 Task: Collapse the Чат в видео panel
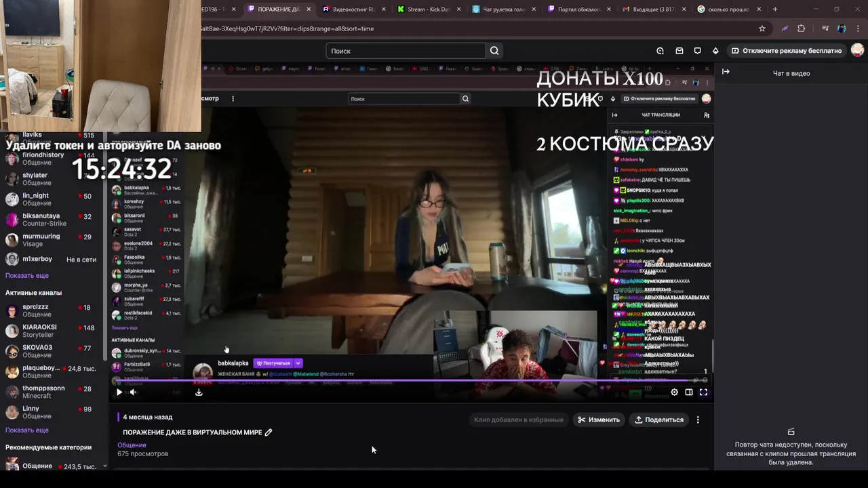[x=726, y=72]
